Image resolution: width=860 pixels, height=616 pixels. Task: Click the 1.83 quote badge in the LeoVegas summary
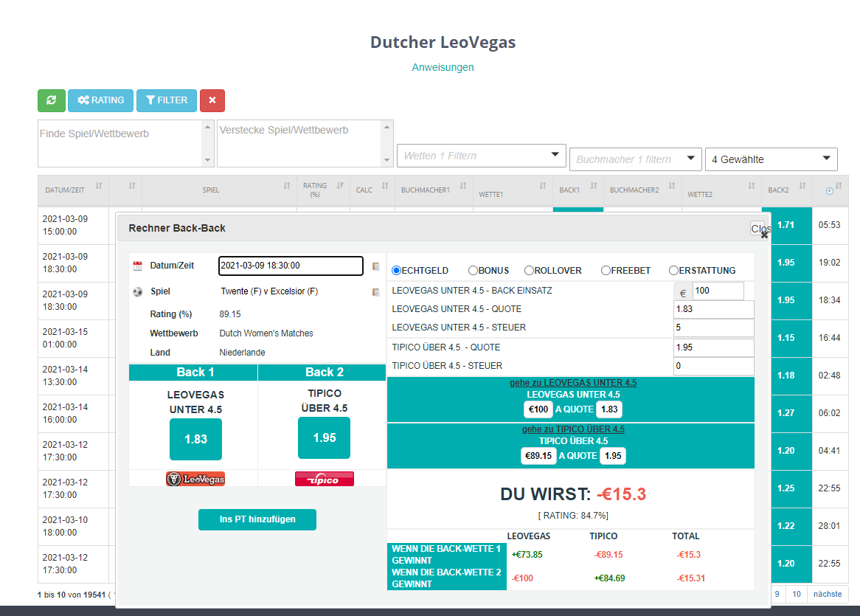[x=609, y=409]
